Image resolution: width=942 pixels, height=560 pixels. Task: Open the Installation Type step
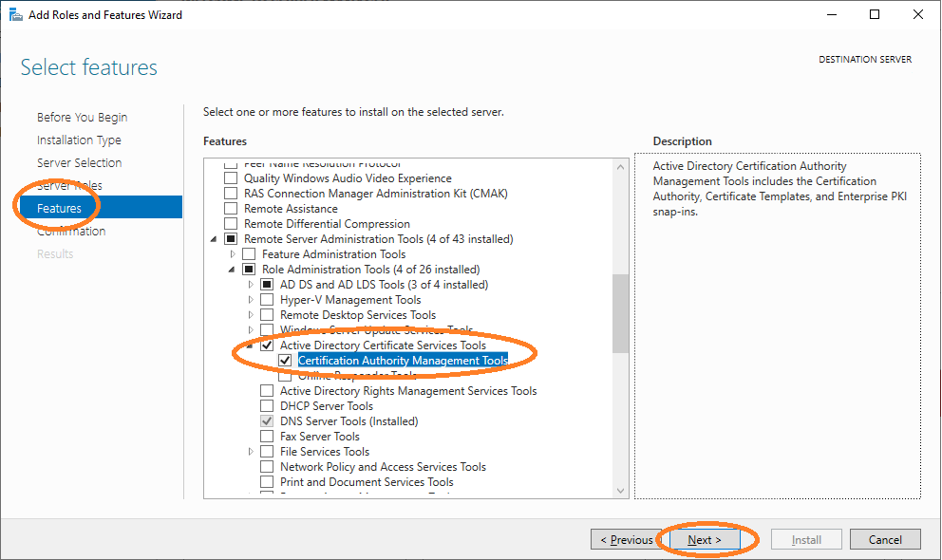tap(79, 140)
